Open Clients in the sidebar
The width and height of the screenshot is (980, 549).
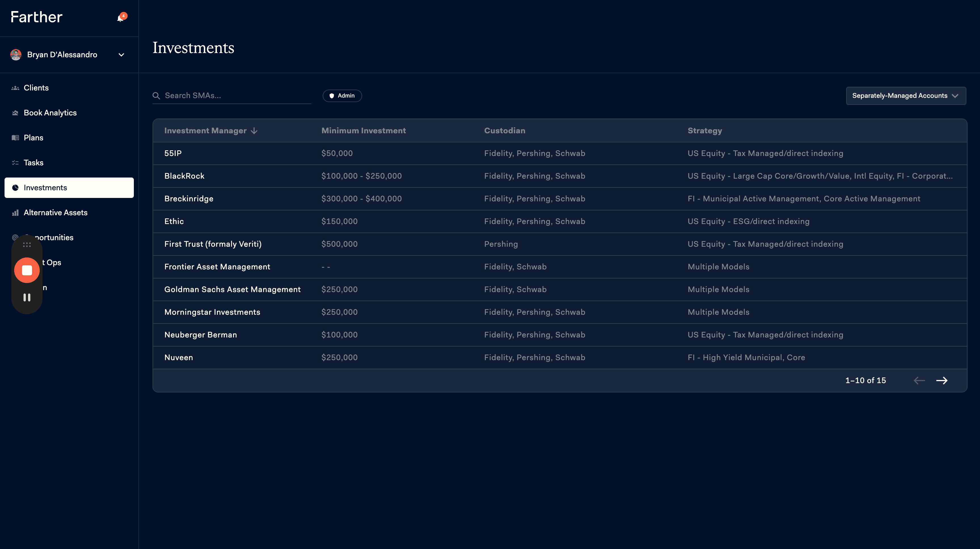click(69, 88)
